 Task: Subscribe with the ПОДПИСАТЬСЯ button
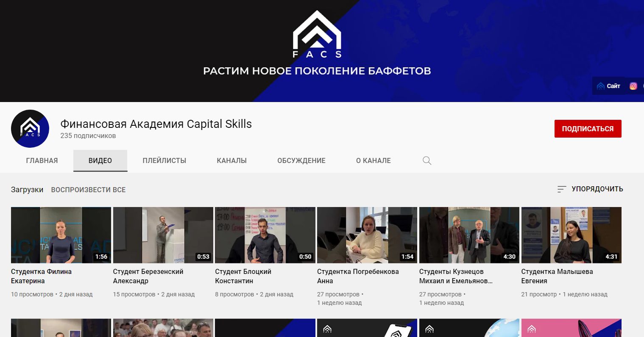[588, 129]
